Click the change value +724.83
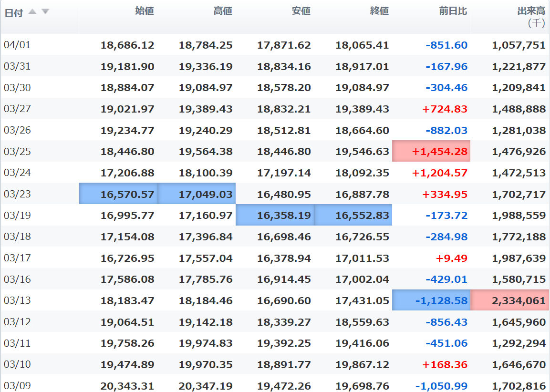 445,109
